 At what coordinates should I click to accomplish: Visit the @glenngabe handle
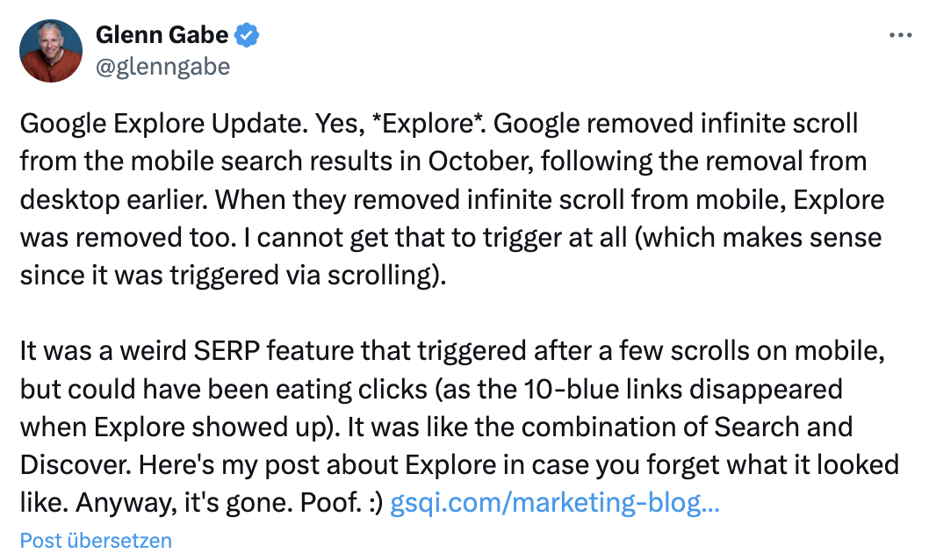tap(162, 65)
